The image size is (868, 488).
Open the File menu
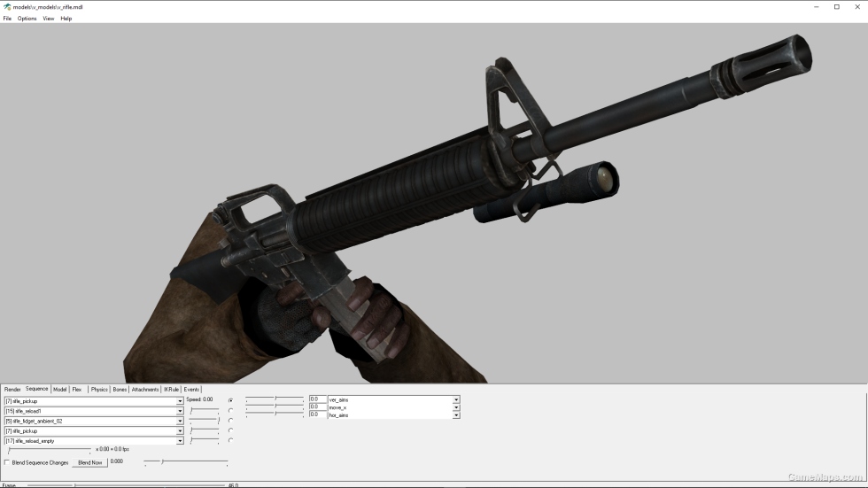[7, 19]
